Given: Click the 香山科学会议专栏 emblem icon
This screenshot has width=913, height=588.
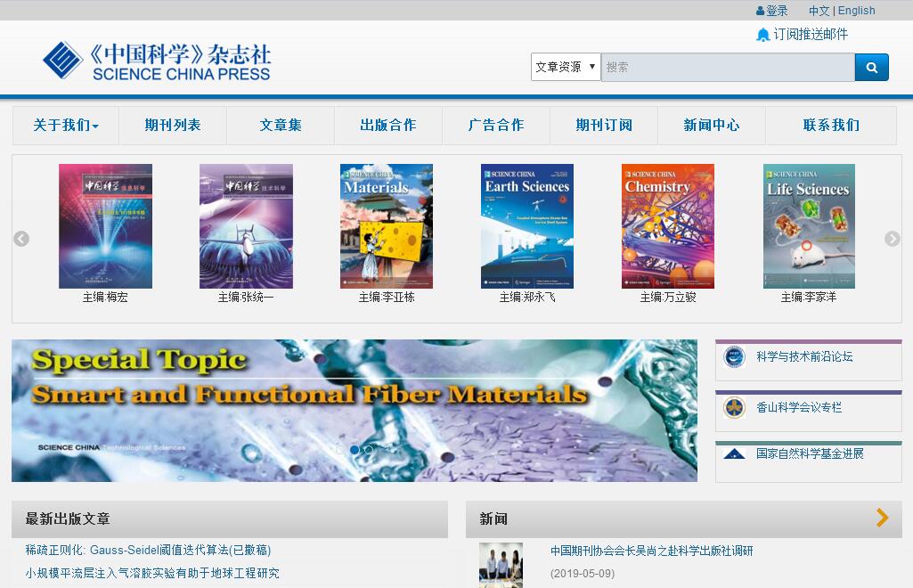Looking at the screenshot, I should click(x=734, y=408).
